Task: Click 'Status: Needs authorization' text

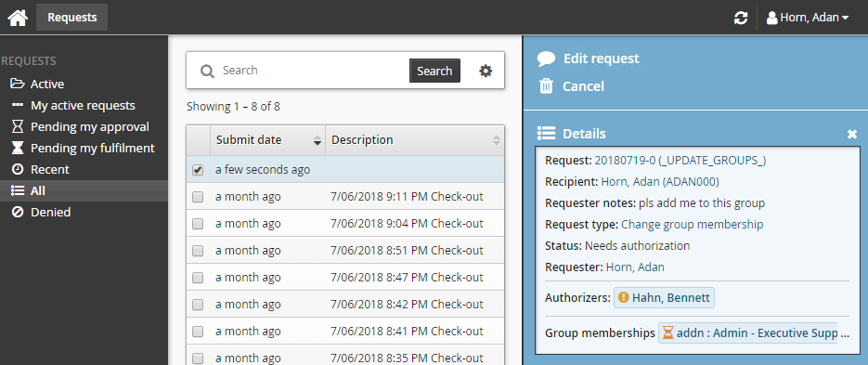Action: [617, 245]
